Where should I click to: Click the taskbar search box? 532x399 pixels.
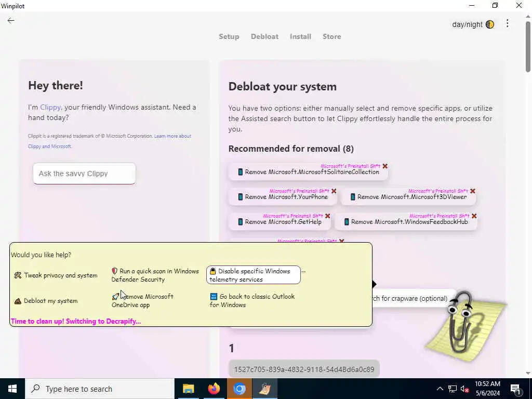(x=100, y=389)
